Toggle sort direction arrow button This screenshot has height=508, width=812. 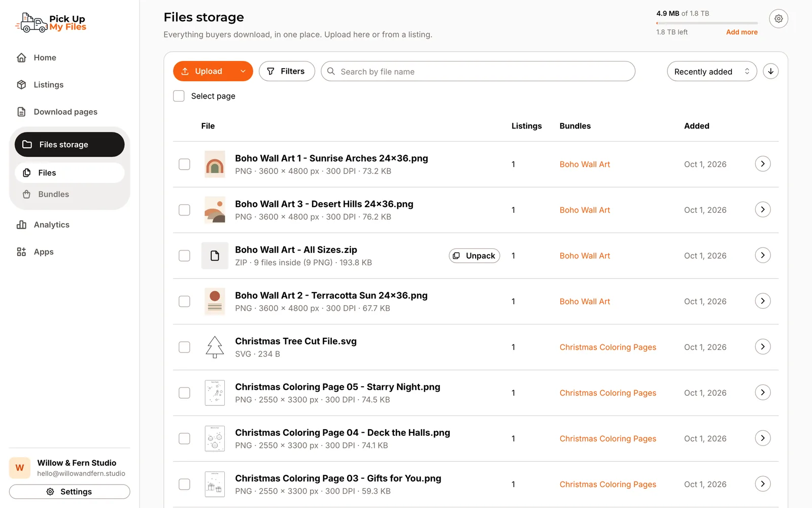point(770,71)
